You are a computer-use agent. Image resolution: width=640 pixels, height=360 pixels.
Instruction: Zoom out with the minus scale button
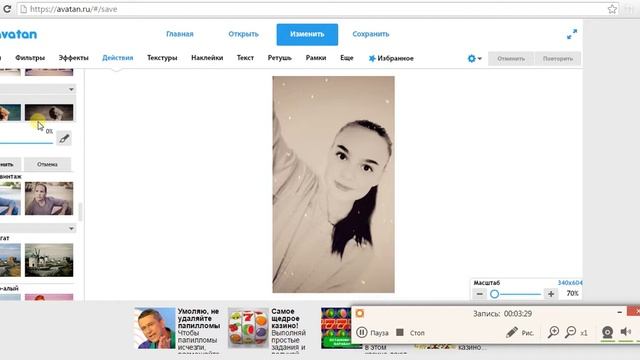pos(480,293)
